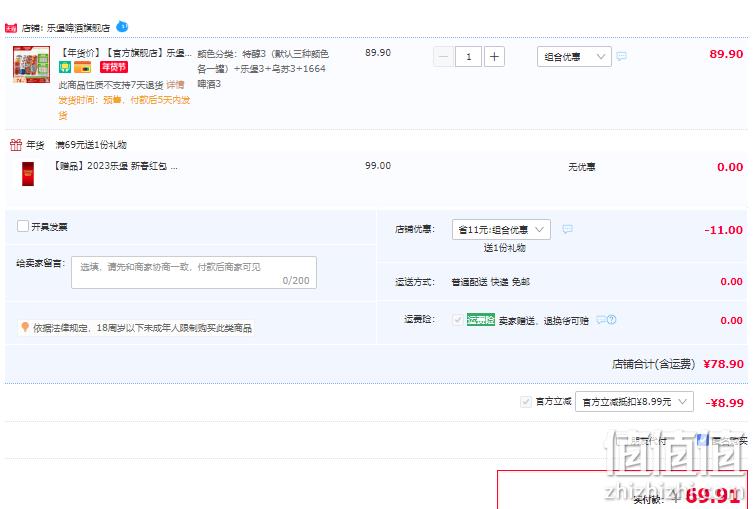Toggle the 官方立减 checkbox
The image size is (754, 509).
(526, 401)
